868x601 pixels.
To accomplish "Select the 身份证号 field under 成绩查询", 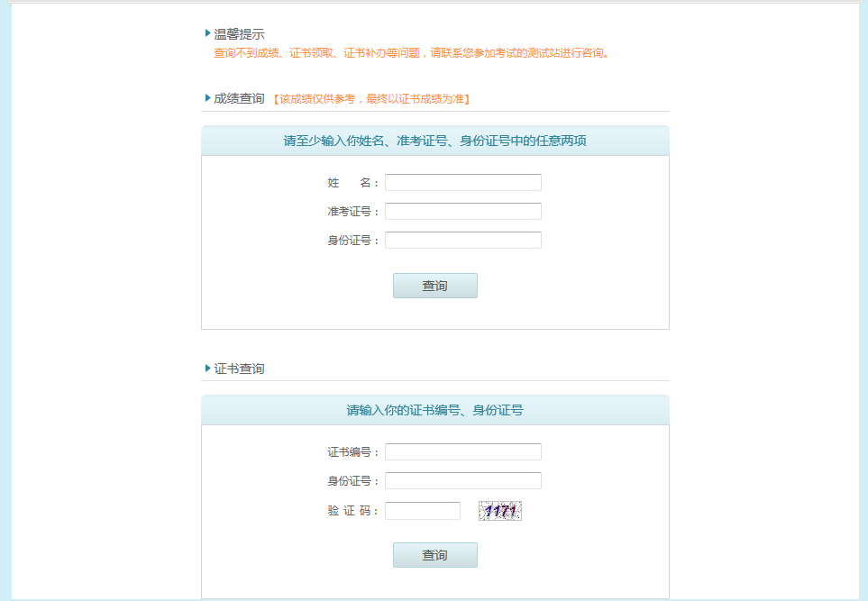I will point(462,241).
